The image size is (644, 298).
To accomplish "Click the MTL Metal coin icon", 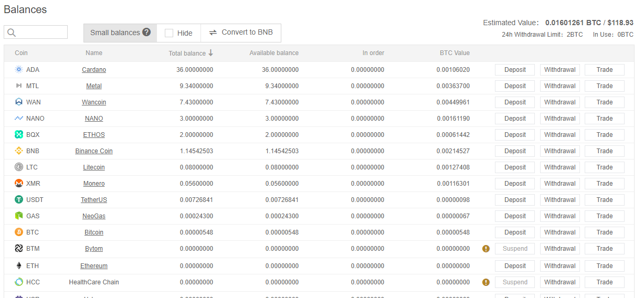I will click(19, 86).
